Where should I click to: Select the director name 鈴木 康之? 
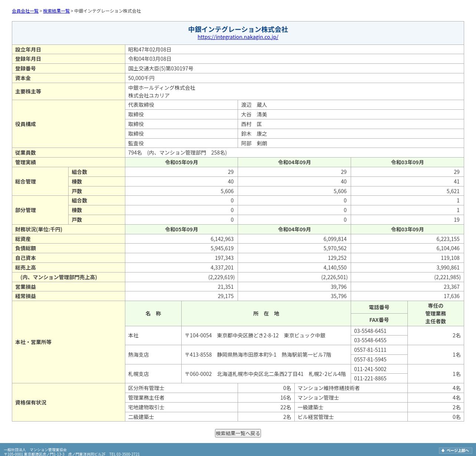(x=254, y=134)
